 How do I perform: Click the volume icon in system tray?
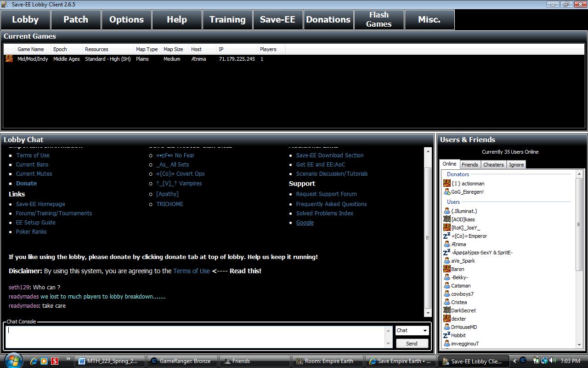click(553, 361)
